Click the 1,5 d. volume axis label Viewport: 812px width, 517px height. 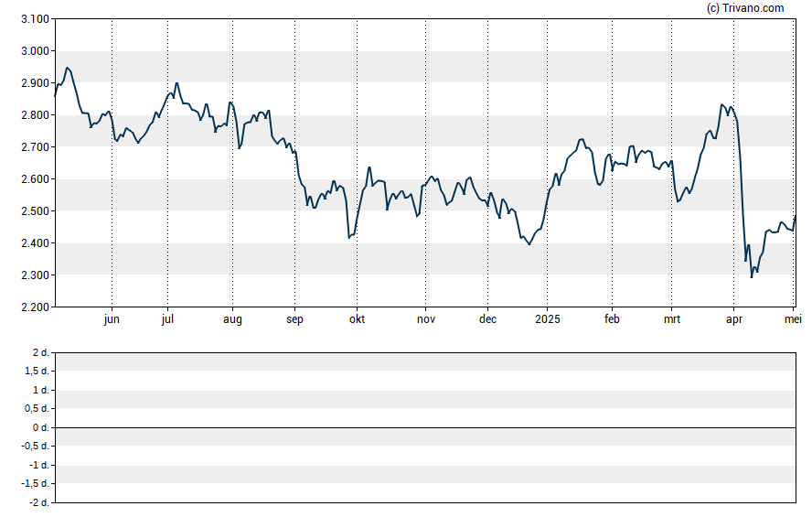click(x=37, y=372)
